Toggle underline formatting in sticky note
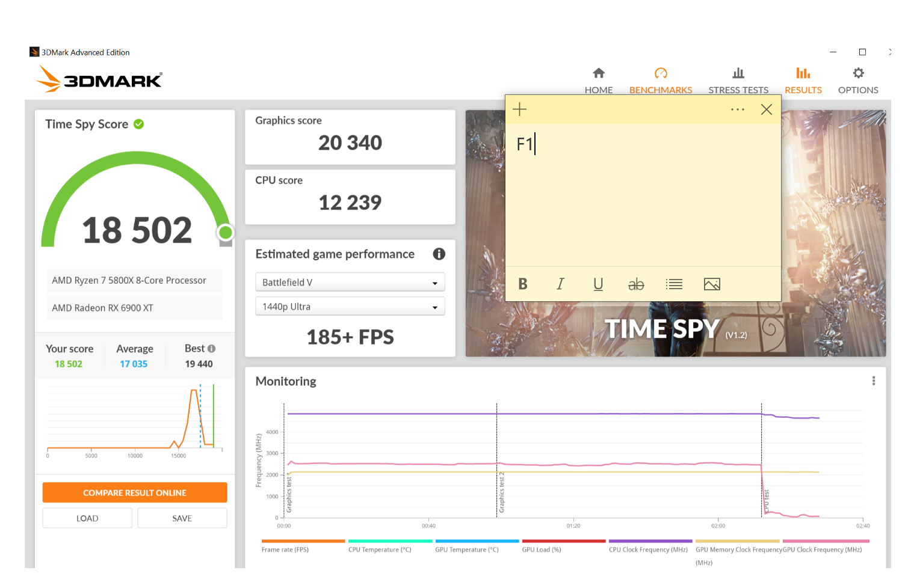 (x=598, y=284)
